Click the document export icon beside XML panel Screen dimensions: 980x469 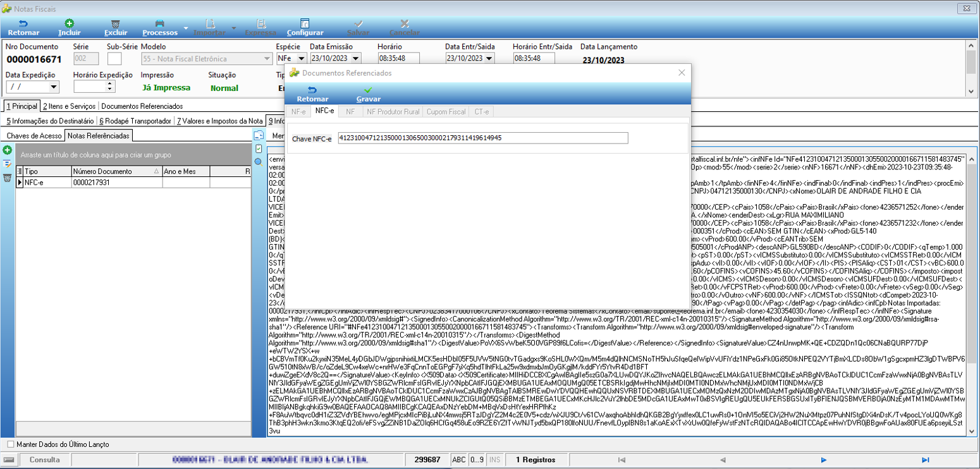(258, 135)
